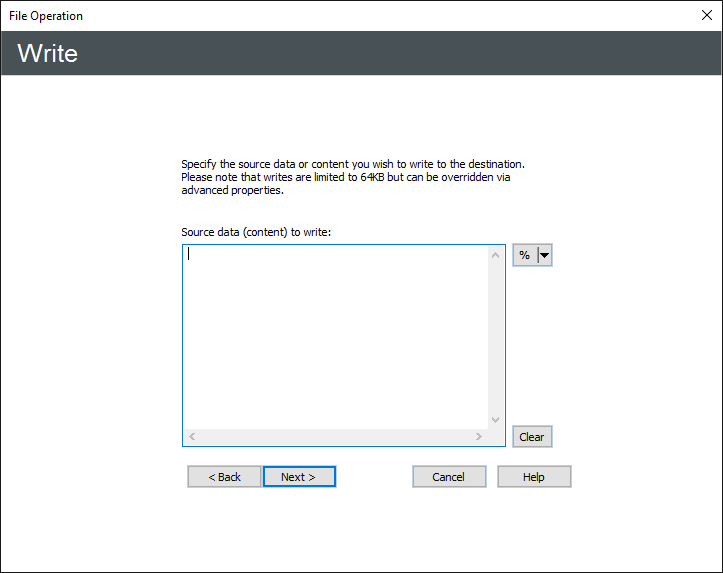Click the text area's scroll right arrow

479,437
